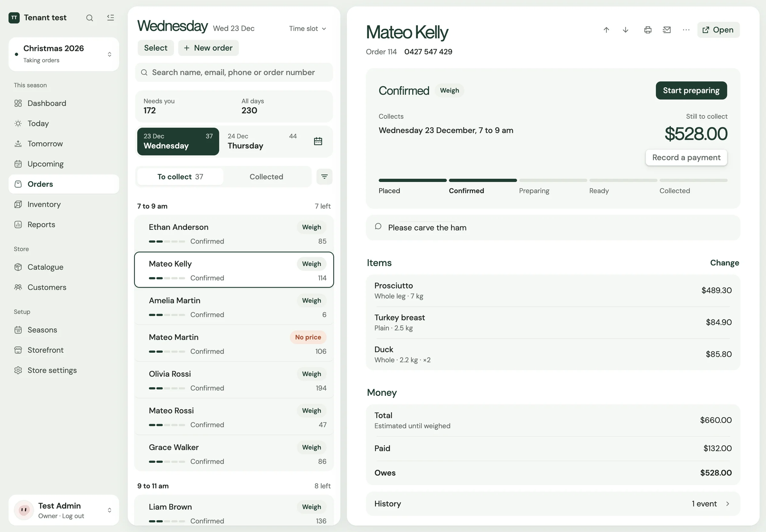766x532 pixels.
Task: Click the New order button
Action: pyautogui.click(x=208, y=48)
